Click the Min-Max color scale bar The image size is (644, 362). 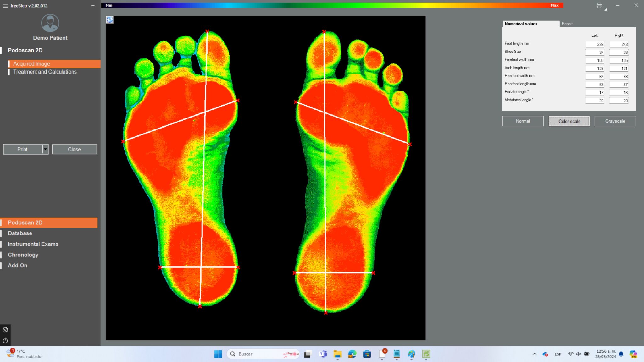[330, 5]
